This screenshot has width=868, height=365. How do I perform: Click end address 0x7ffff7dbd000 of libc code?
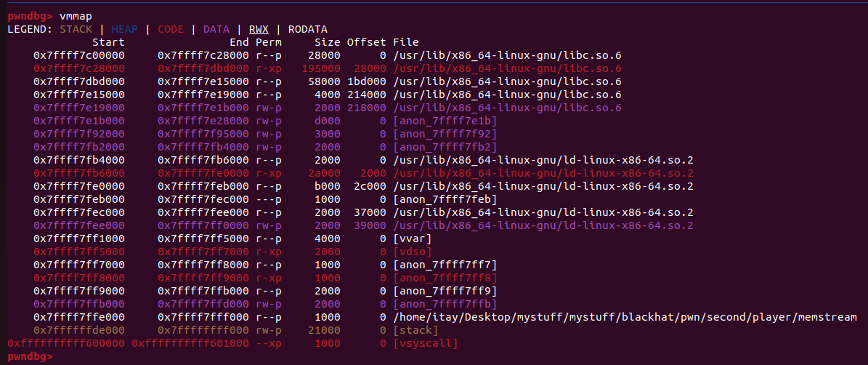point(203,68)
